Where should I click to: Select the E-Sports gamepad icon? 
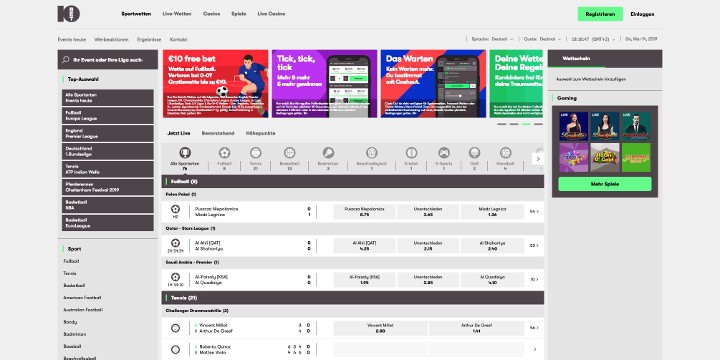click(444, 153)
